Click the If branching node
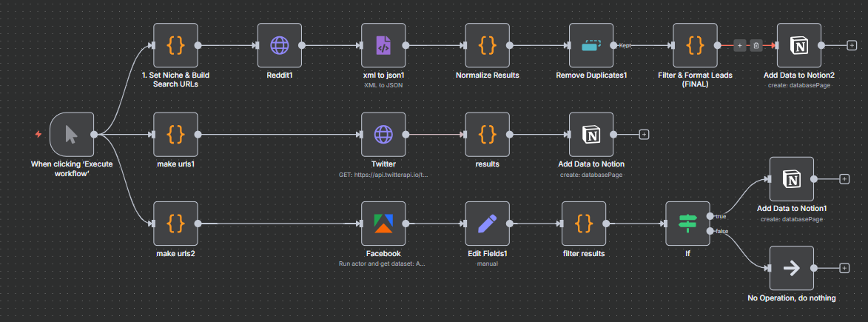Image resolution: width=868 pixels, height=322 pixels. pyautogui.click(x=687, y=224)
